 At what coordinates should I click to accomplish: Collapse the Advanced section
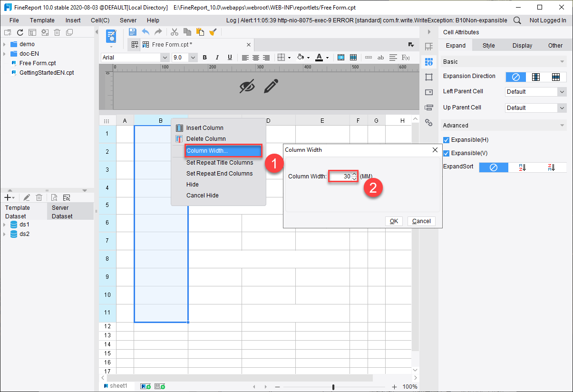tap(563, 126)
